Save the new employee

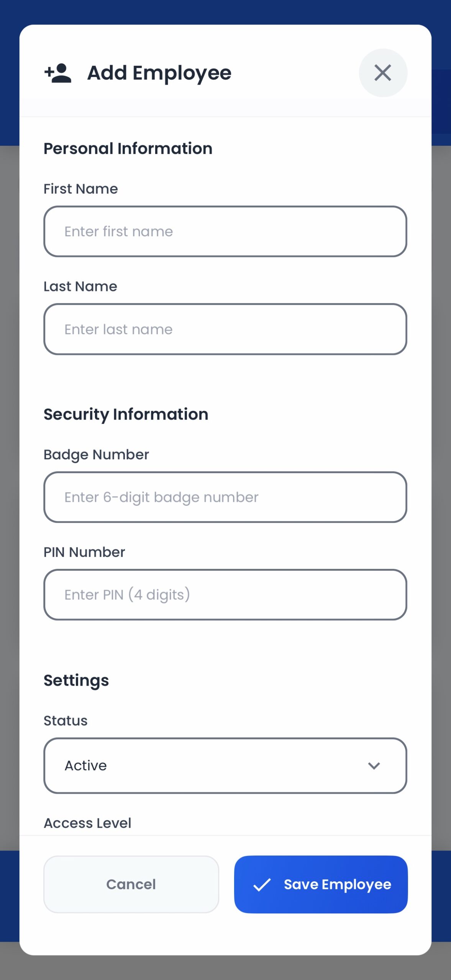[321, 884]
